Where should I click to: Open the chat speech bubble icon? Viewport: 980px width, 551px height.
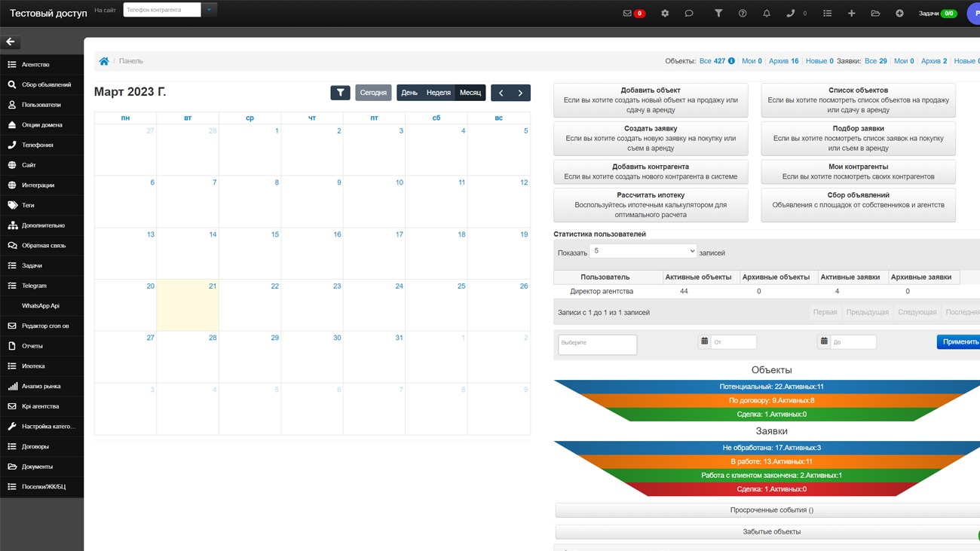689,14
